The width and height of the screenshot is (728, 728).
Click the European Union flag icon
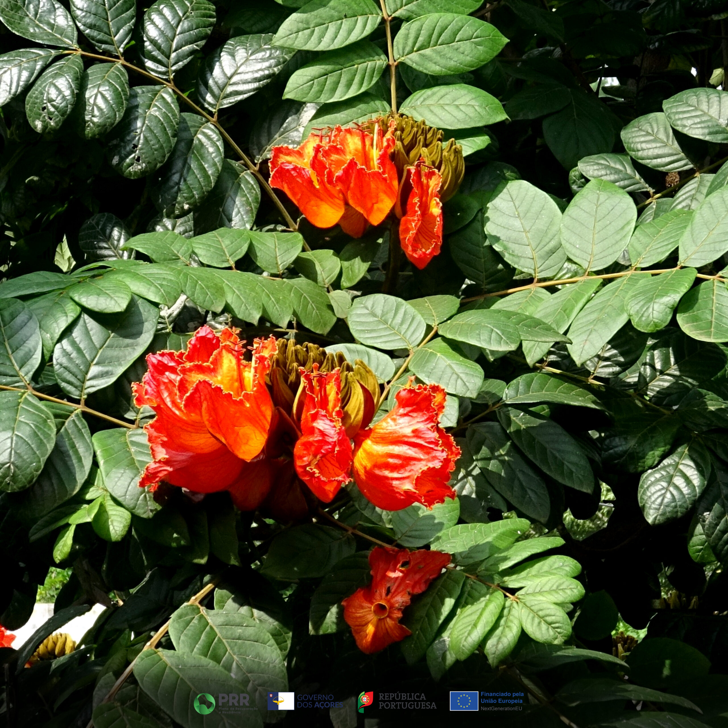464,701
